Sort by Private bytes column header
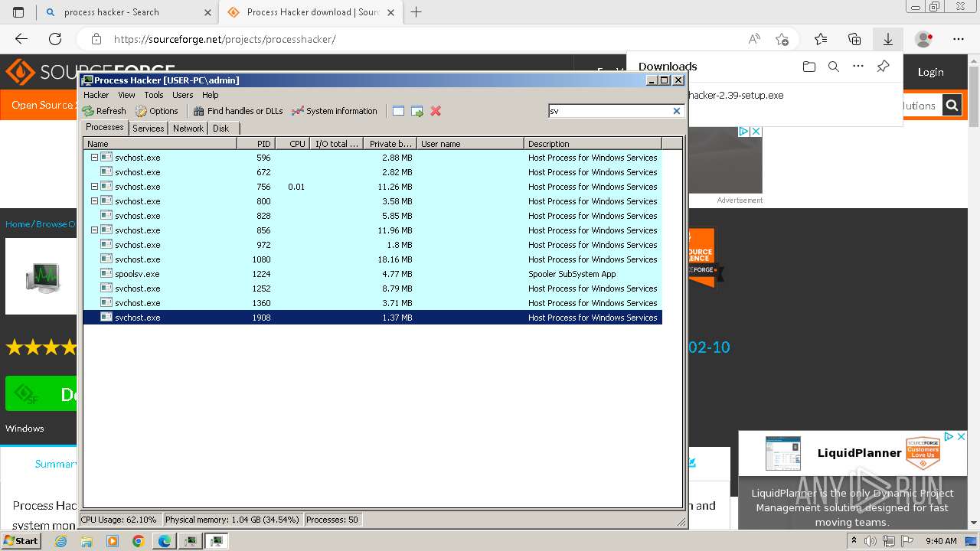This screenshot has width=980, height=551. [x=390, y=144]
